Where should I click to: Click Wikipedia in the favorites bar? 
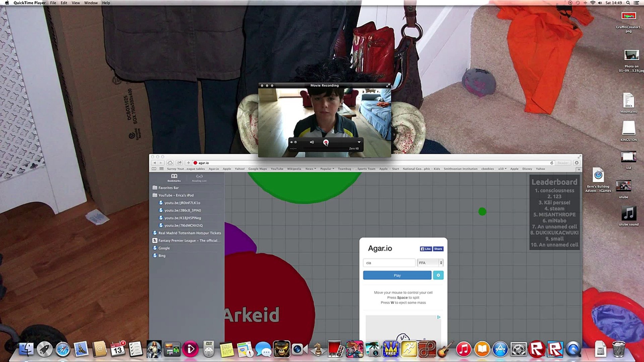click(294, 169)
